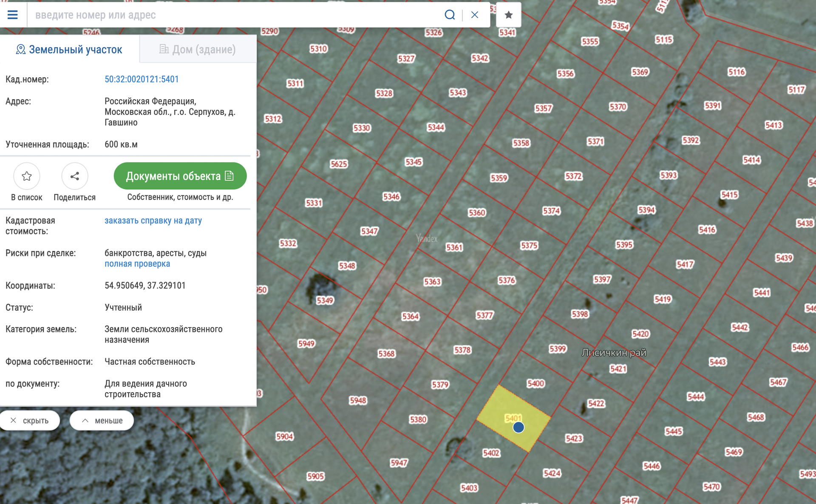The width and height of the screenshot is (816, 504).
Task: Open cadastral number 50:32:0020121:5401 link
Action: 142,79
